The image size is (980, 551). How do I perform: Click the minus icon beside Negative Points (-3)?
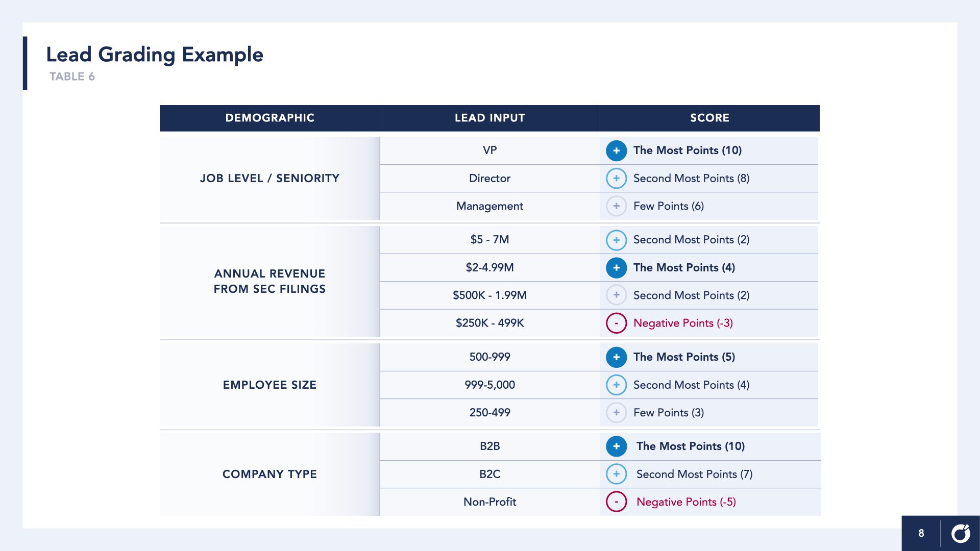616,323
